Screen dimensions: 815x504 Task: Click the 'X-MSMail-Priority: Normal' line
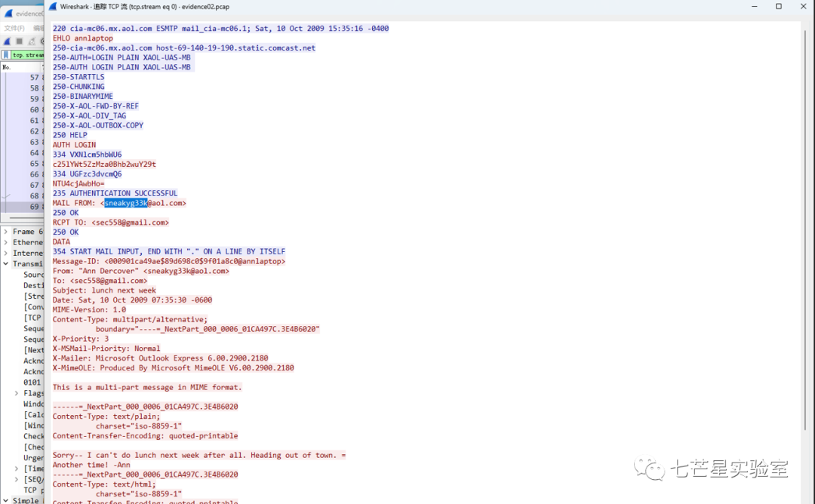106,349
